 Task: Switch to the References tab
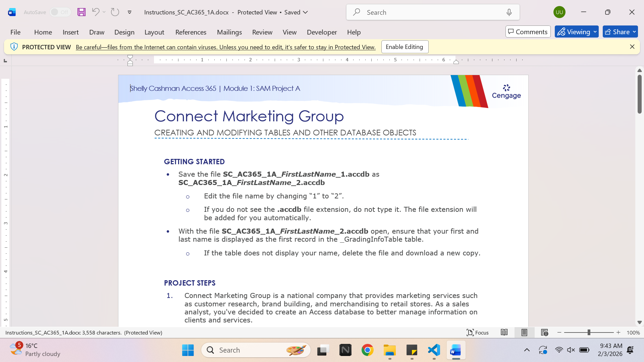coord(191,32)
